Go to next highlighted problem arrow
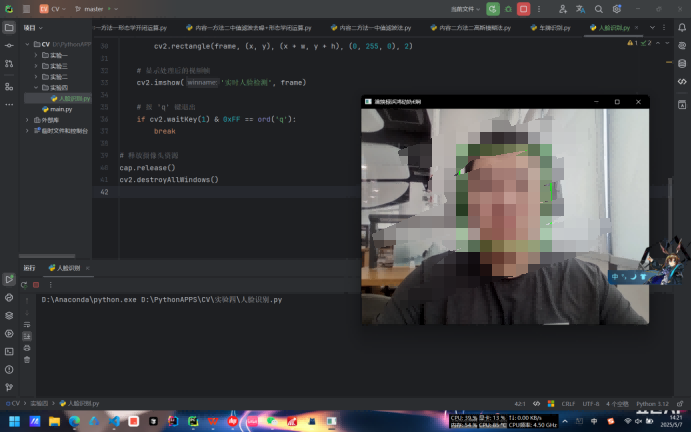The width and height of the screenshot is (692, 432). click(x=667, y=43)
